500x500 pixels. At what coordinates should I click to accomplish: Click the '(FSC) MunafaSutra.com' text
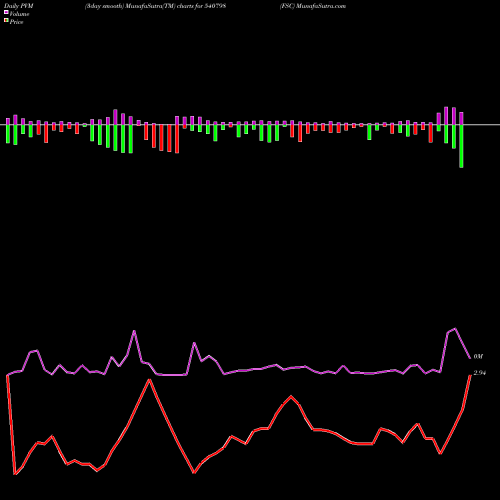[x=313, y=6]
